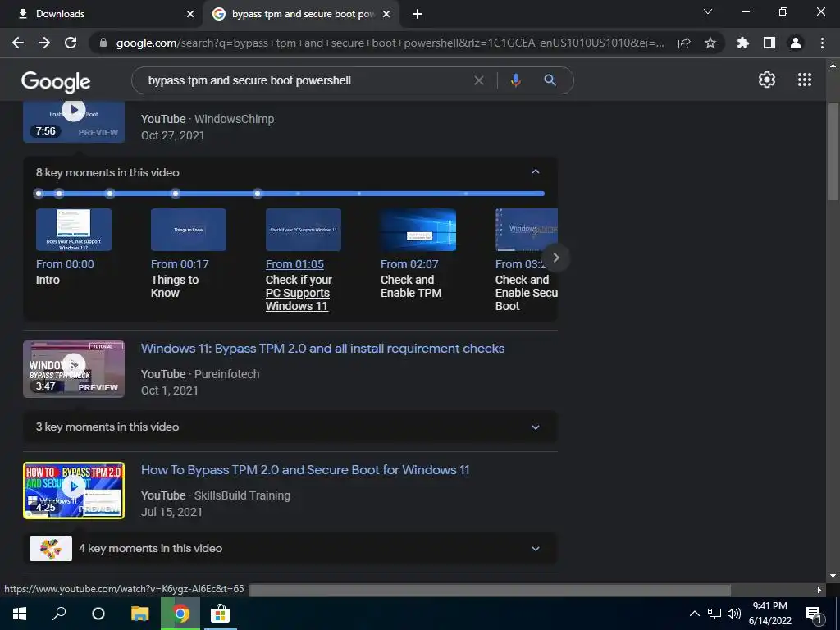Open How To Bypass TPM 2.0 video link

click(x=305, y=470)
